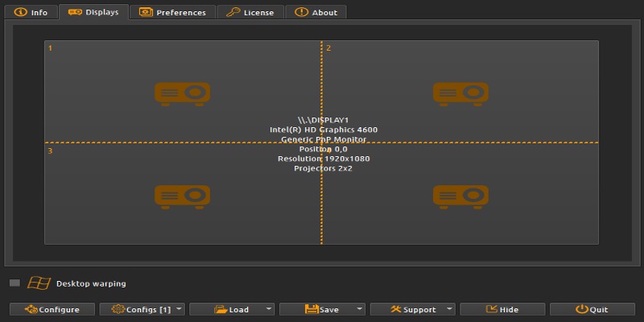Screen dimensions: 644x322
Task: Expand the Load dropdown arrow
Action: pos(269,309)
